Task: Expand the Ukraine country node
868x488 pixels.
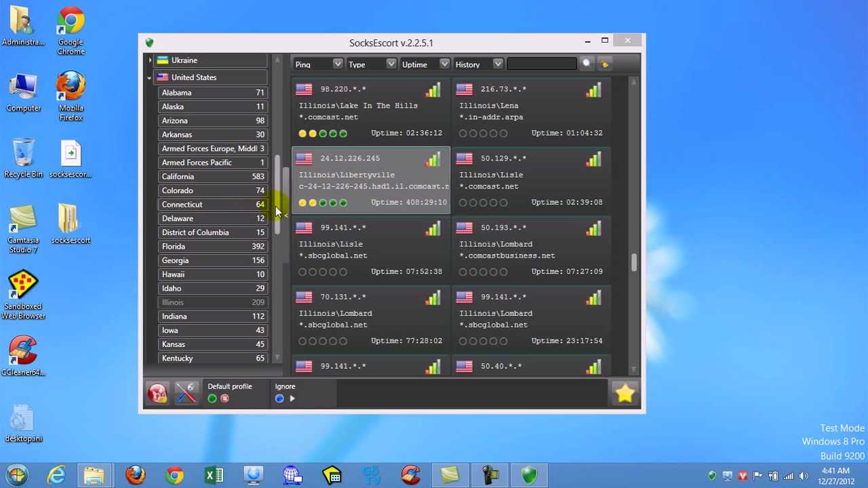Action: pos(150,60)
